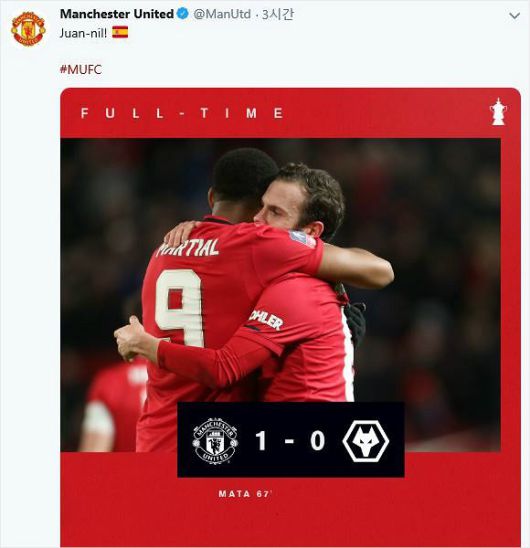Screen dimensions: 530x548
Task: Click the FULL-TIME banner heading
Action: (x=182, y=113)
